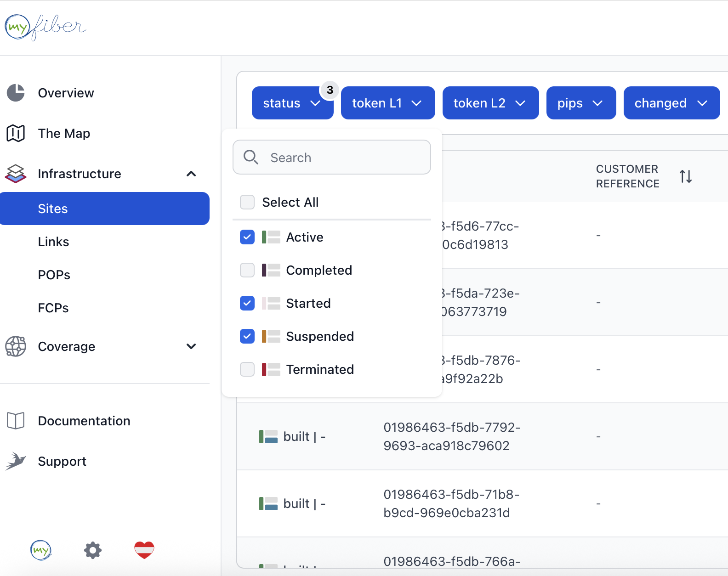This screenshot has height=576, width=728.
Task: Click the Support bird icon
Action: click(16, 461)
